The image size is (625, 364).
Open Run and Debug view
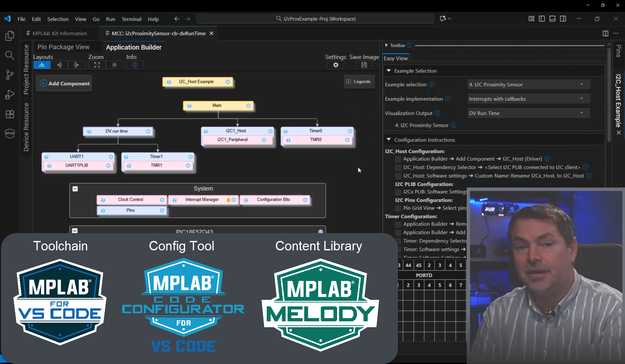click(x=10, y=94)
